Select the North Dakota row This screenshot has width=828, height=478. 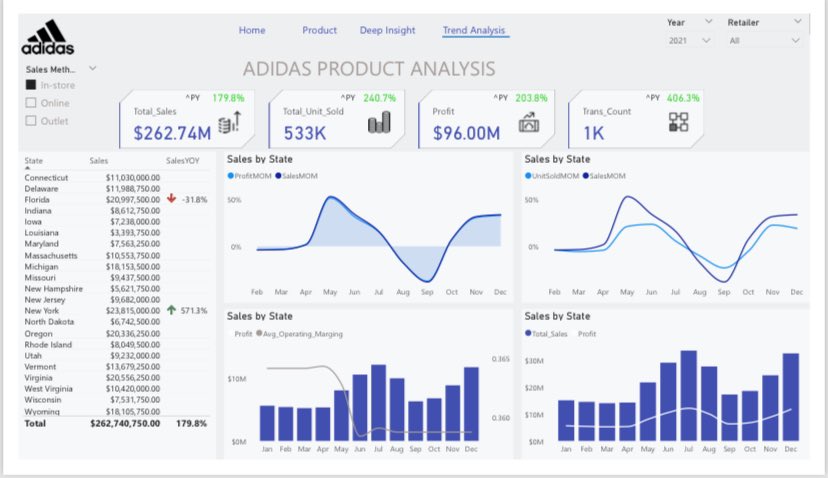pyautogui.click(x=116, y=322)
